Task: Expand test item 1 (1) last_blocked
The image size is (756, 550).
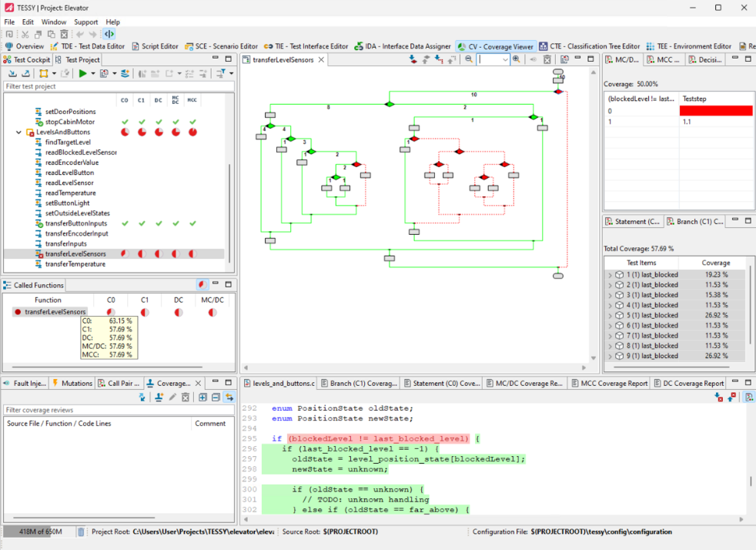Action: click(610, 274)
